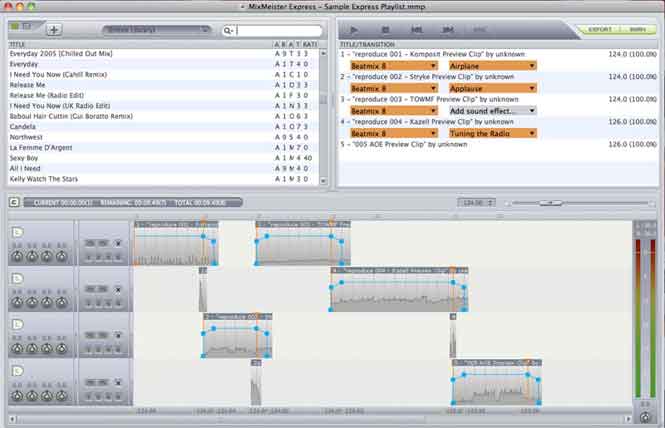Image resolution: width=665 pixels, height=428 pixels.
Task: Select the first clip on the top timeline track
Action: (176, 243)
